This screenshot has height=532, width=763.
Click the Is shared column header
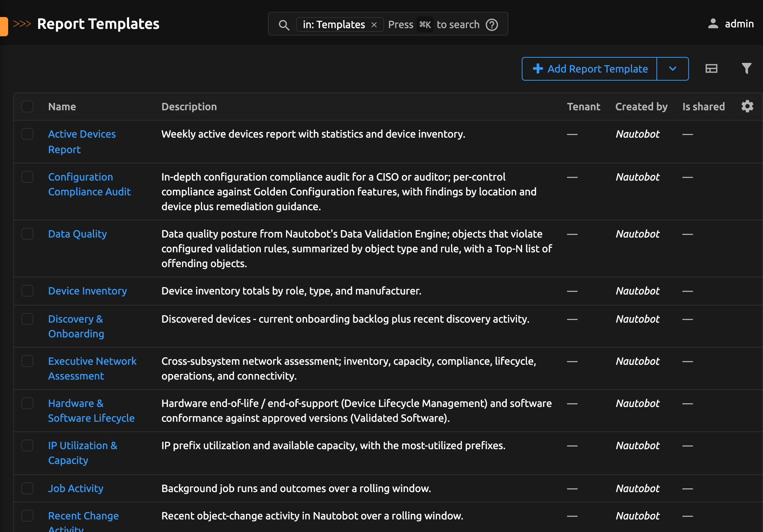click(x=703, y=107)
